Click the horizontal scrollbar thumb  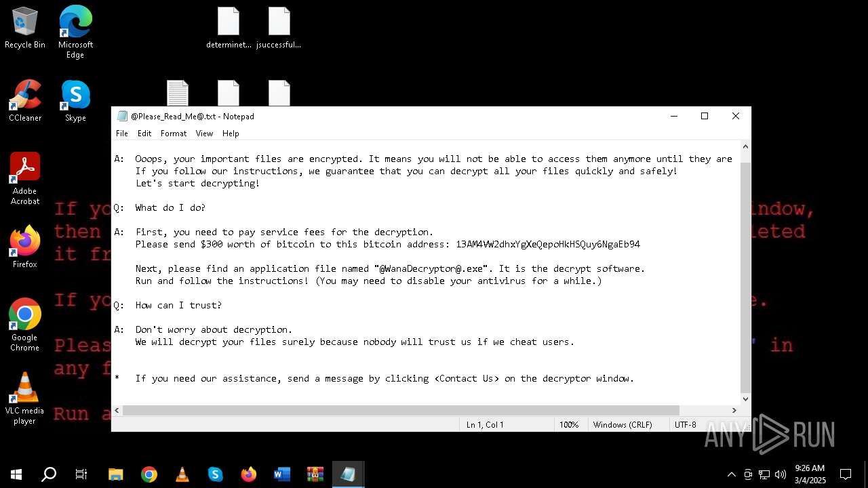[401, 410]
